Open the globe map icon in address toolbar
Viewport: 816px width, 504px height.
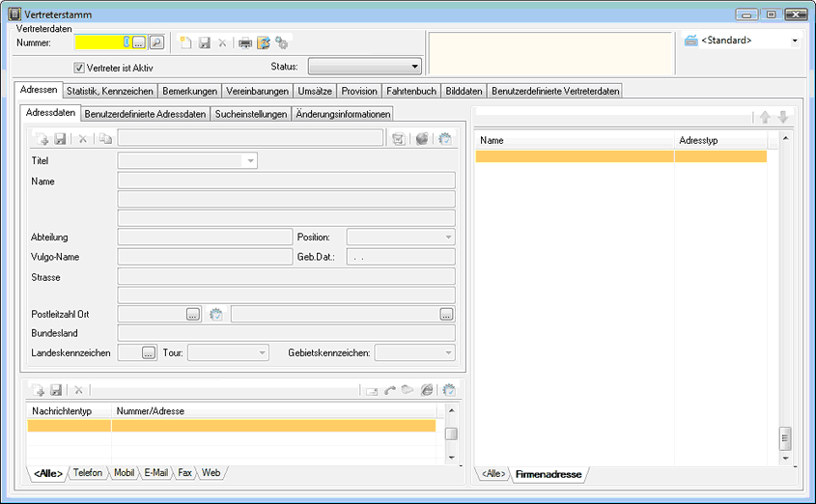pyautogui.click(x=422, y=139)
